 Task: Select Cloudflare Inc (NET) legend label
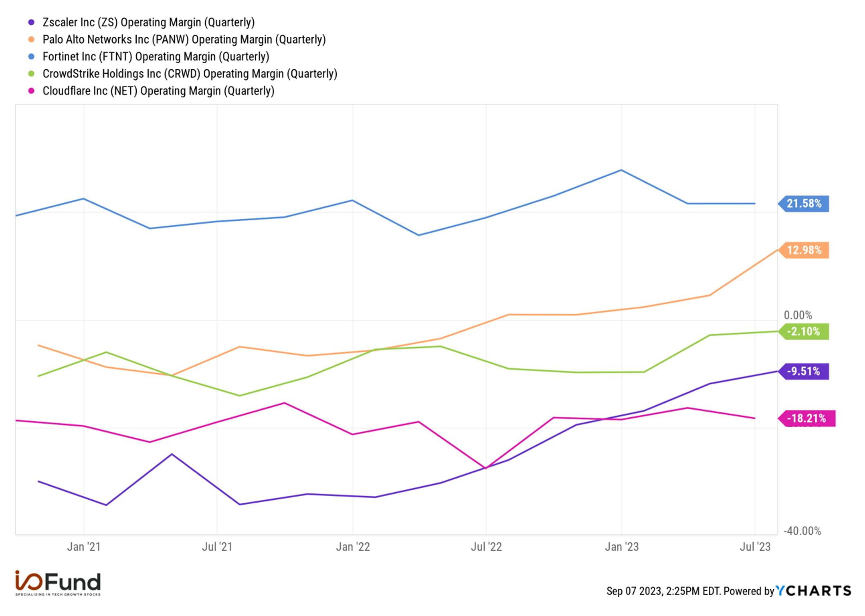click(158, 91)
